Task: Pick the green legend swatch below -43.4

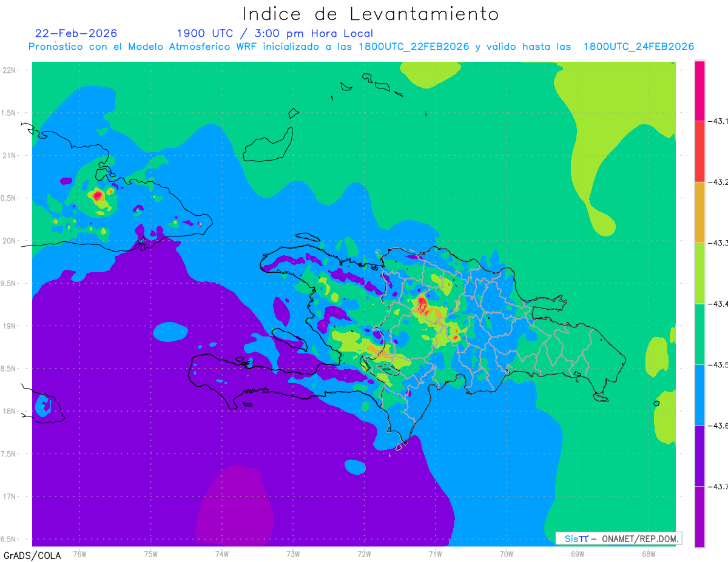Action: (699, 334)
